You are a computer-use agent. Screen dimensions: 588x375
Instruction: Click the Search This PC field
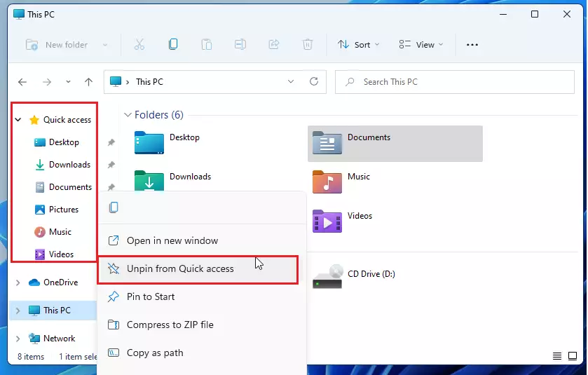(455, 82)
